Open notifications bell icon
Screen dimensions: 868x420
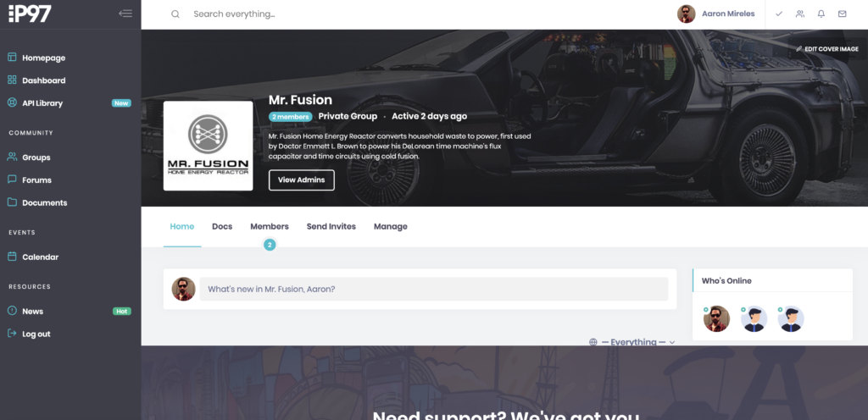point(821,14)
